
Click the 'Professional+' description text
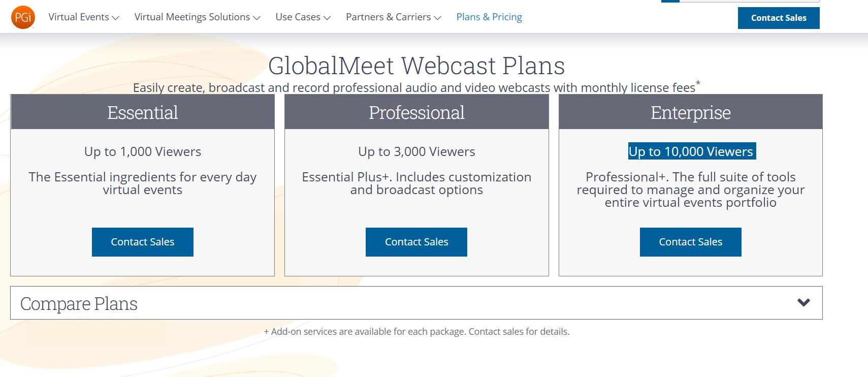coord(691,190)
